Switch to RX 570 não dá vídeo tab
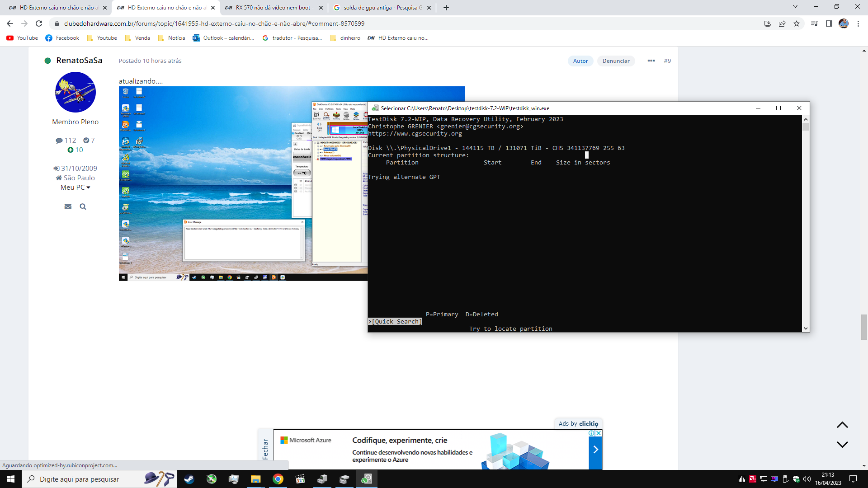The image size is (868, 488). (274, 8)
